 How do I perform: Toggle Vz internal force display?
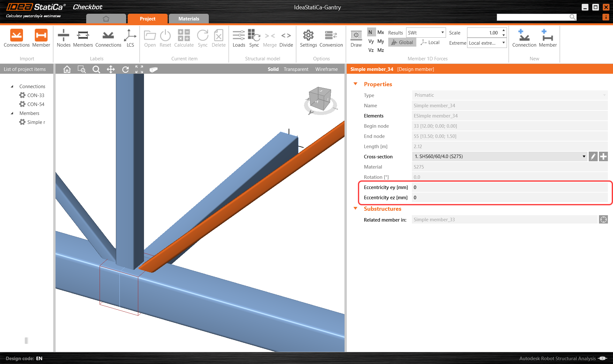(371, 50)
